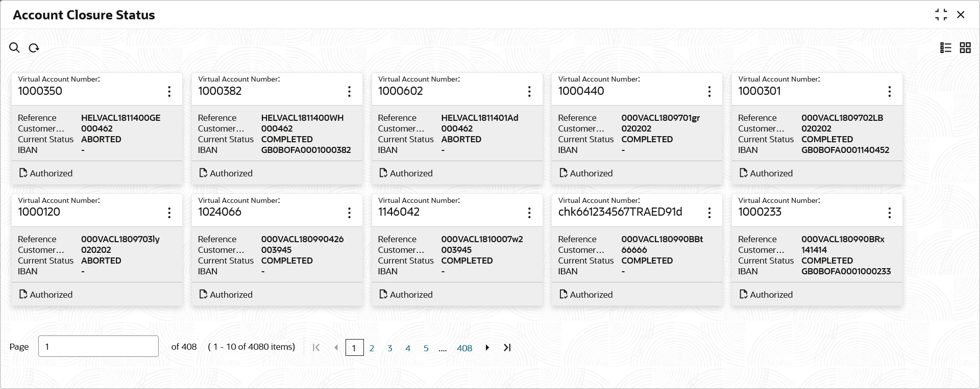Viewport: 980px width, 389px height.
Task: Click Authorized icon on account 1000301 card
Action: click(x=744, y=173)
